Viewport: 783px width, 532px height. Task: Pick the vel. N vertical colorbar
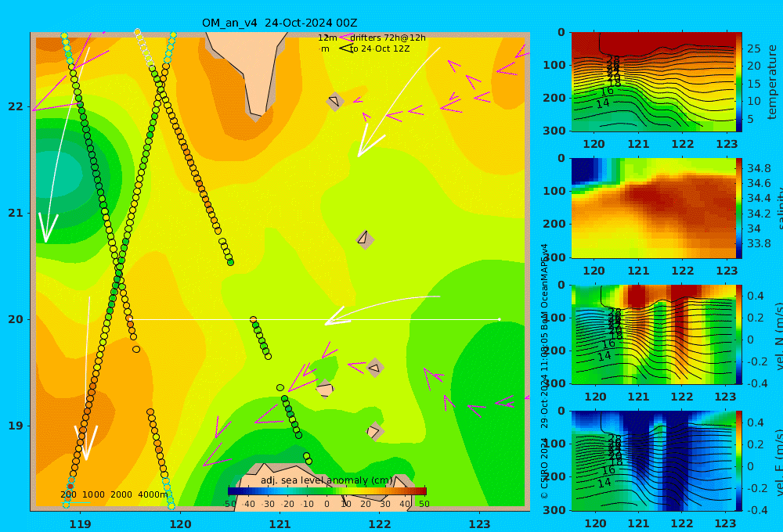(x=739, y=334)
